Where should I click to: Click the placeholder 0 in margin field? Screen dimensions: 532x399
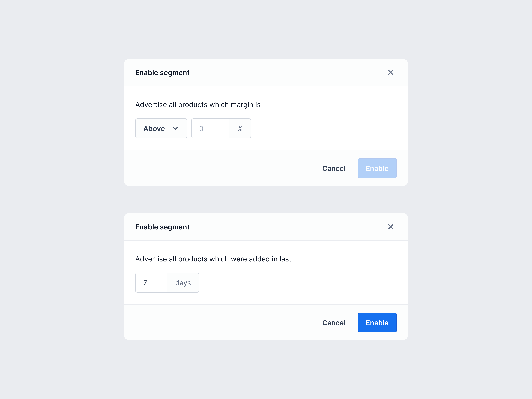[201, 129]
